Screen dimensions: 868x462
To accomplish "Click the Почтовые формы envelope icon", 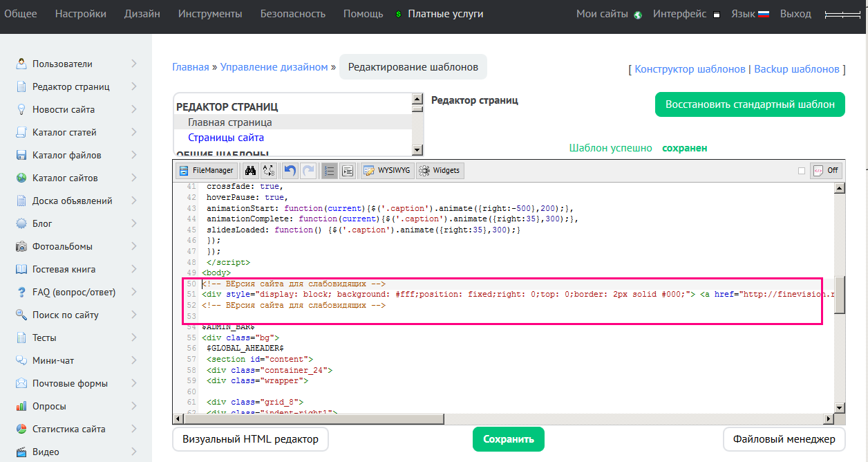I will pyautogui.click(x=21, y=383).
